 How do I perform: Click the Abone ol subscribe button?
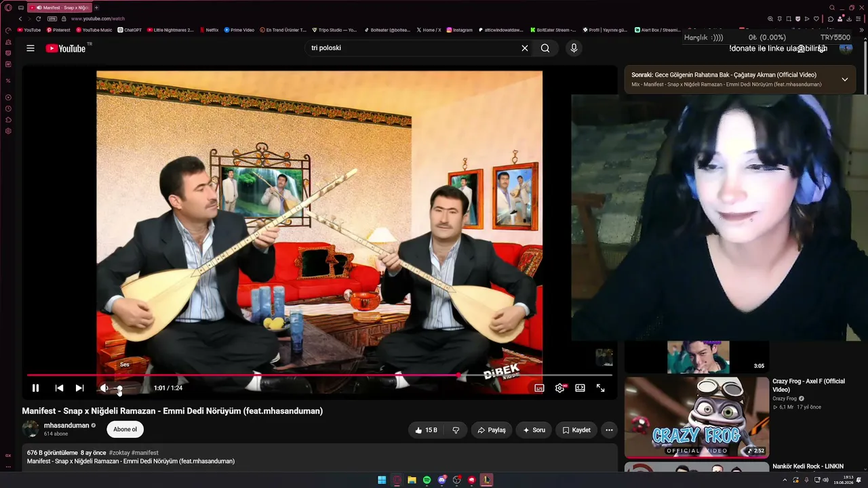(x=125, y=429)
